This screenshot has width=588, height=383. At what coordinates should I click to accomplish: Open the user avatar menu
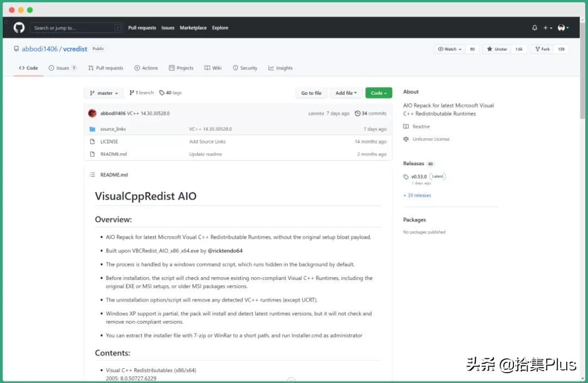click(563, 28)
